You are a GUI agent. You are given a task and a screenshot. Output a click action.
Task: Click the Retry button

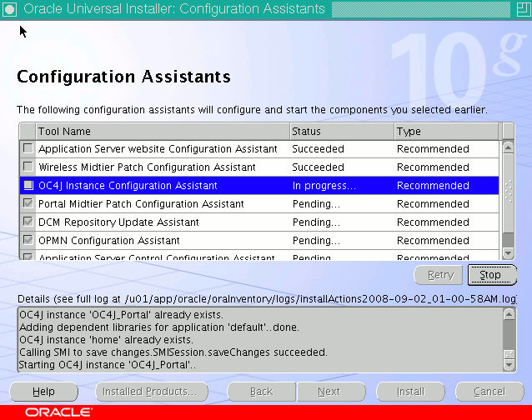point(439,275)
